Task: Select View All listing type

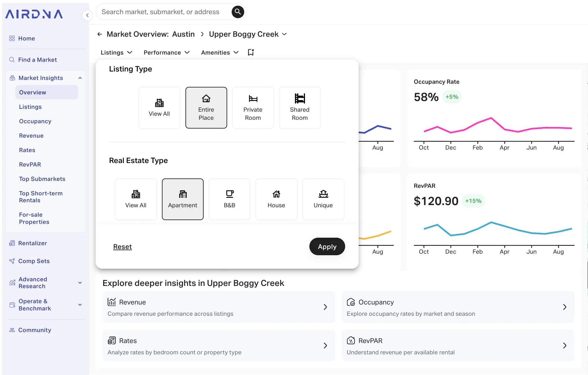Action: point(159,108)
